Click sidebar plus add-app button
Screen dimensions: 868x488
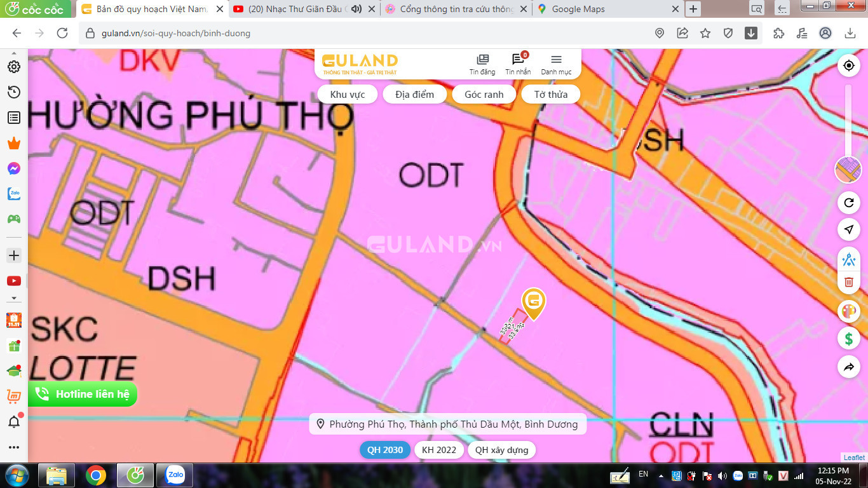13,255
